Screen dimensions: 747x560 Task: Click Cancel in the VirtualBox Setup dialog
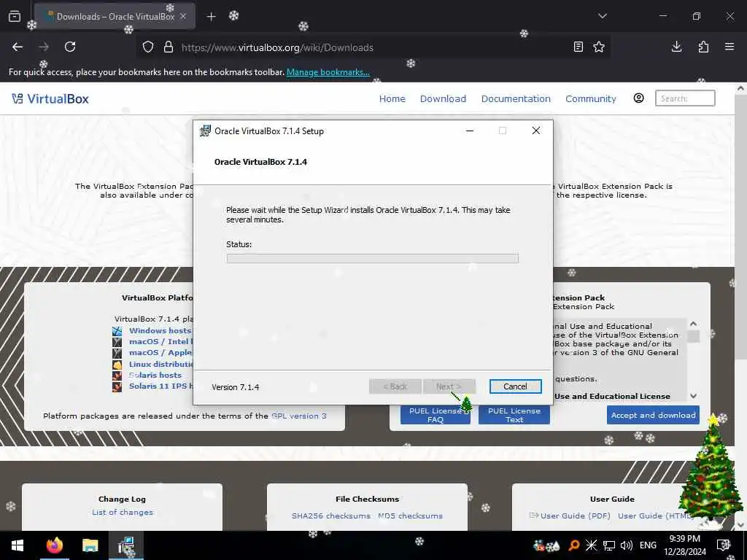pos(515,386)
